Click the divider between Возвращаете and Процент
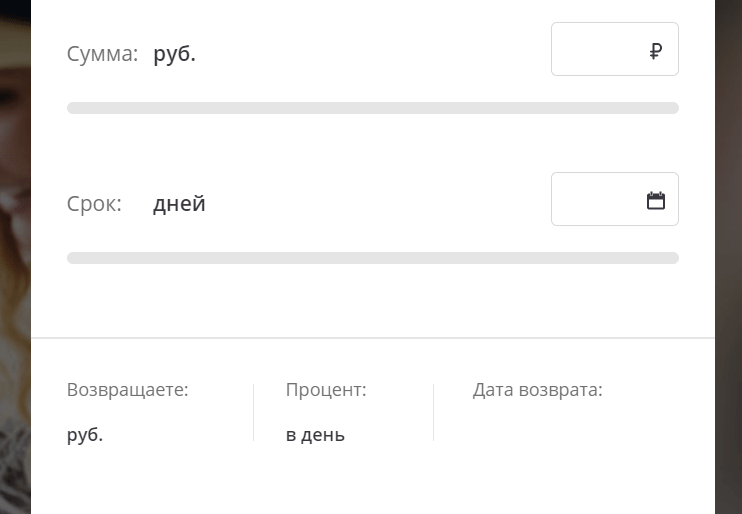 tap(254, 412)
